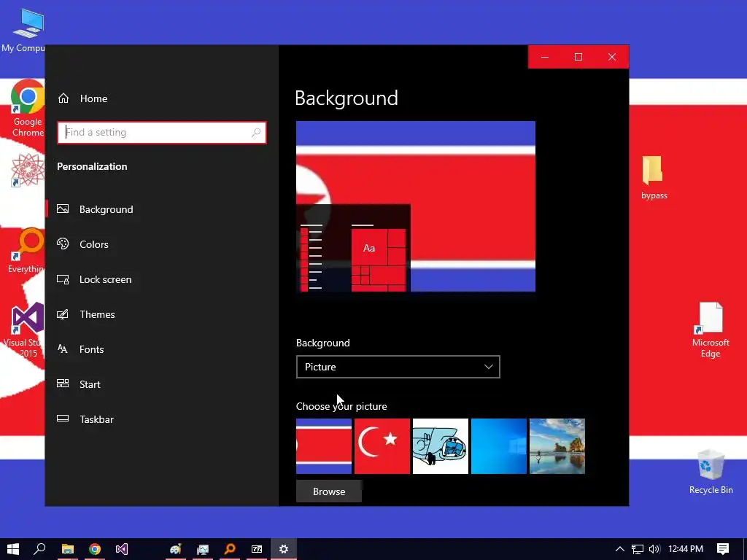Screen dimensions: 747x560
Task: Select the Everything desktop shortcut
Action: click(x=26, y=251)
